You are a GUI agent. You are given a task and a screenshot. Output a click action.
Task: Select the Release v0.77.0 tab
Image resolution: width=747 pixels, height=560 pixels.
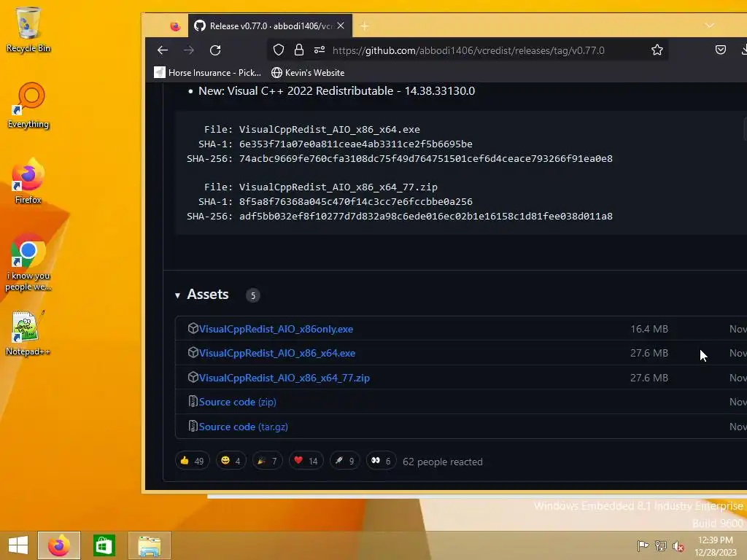coord(270,26)
